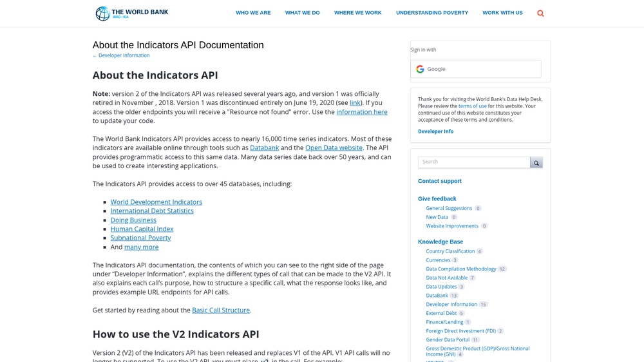Open World Development Indicators link
Screen dimensions: 644x362
(156, 202)
